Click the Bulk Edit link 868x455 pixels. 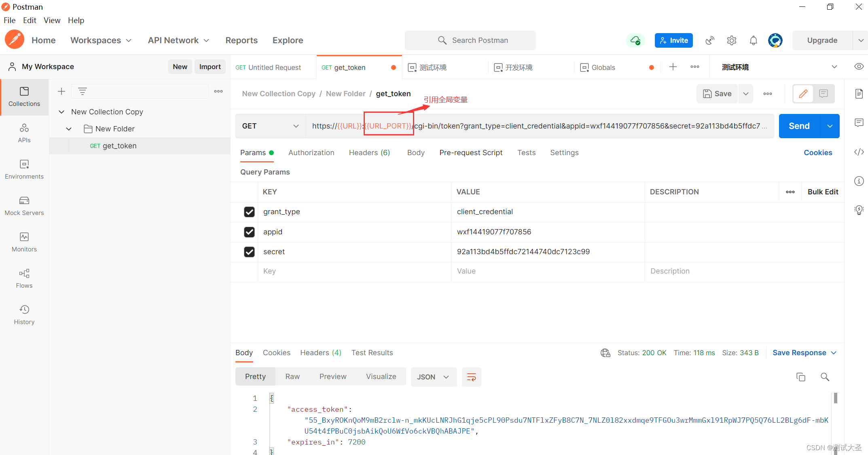[823, 192]
